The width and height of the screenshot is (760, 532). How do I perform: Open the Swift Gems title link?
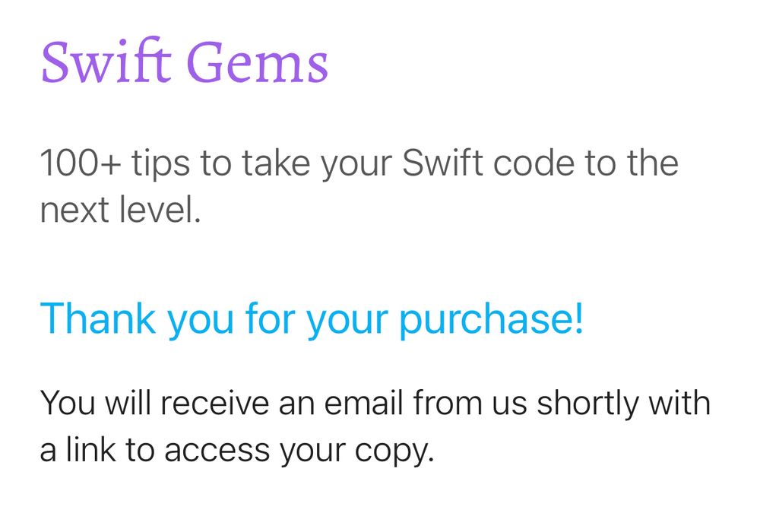(185, 62)
